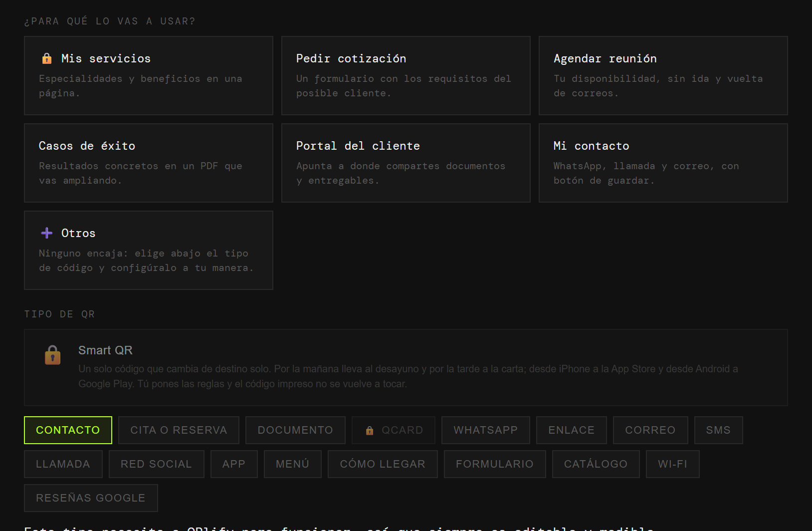Choose the Pedir cotización use case card
The width and height of the screenshot is (812, 531).
pyautogui.click(x=406, y=75)
